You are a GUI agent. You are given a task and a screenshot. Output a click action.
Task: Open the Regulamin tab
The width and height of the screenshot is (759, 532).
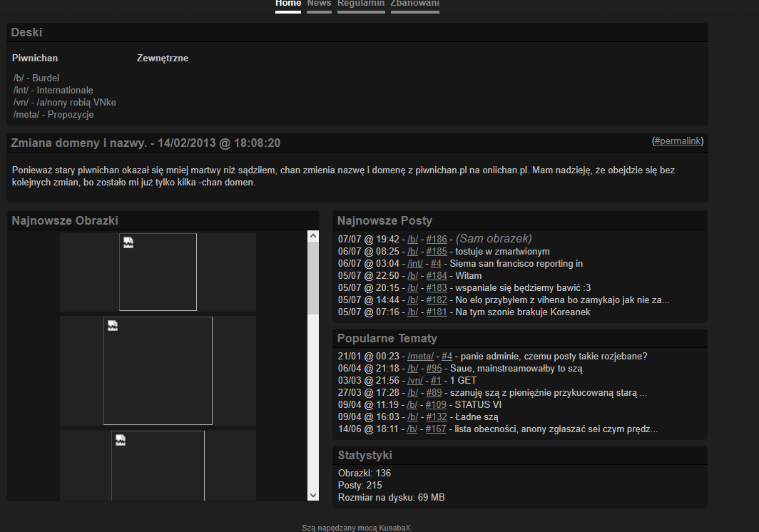tap(361, 4)
